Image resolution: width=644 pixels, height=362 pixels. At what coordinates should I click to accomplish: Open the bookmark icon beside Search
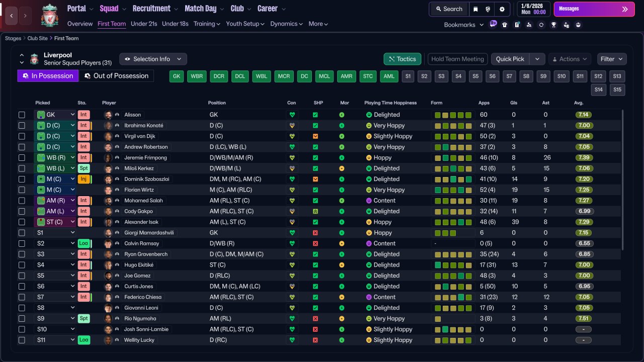[475, 9]
